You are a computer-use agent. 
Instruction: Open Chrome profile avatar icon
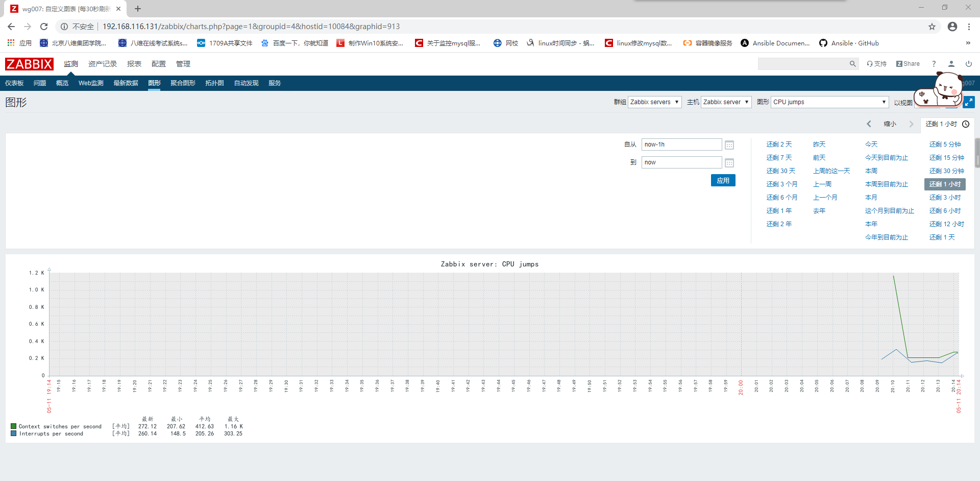click(x=952, y=27)
